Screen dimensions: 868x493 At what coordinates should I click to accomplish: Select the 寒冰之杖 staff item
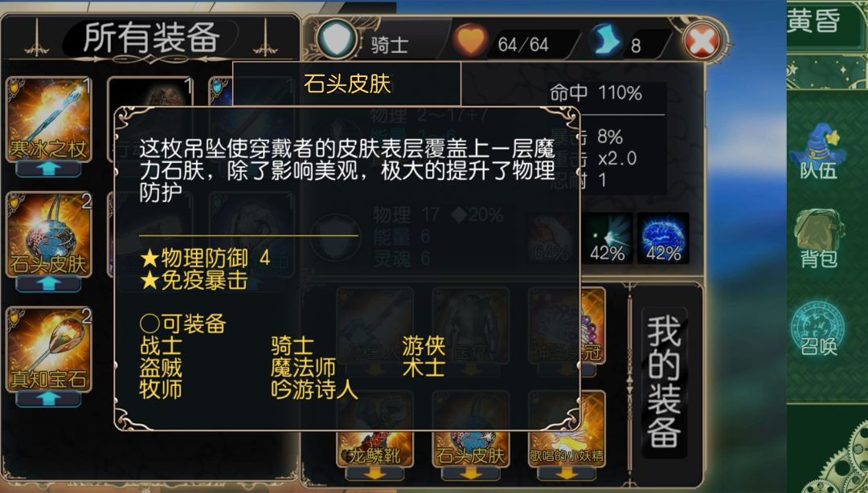coord(48,119)
